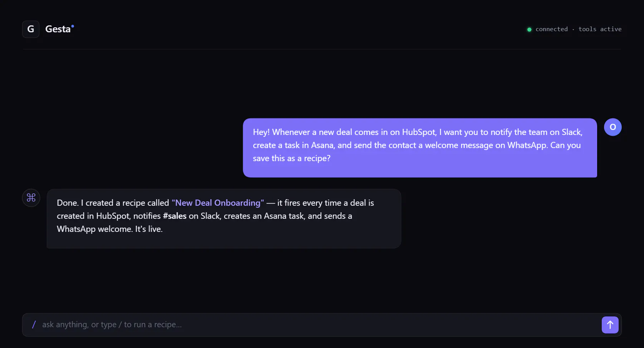Send message with the up-arrow button
The height and width of the screenshot is (348, 644).
(x=610, y=325)
